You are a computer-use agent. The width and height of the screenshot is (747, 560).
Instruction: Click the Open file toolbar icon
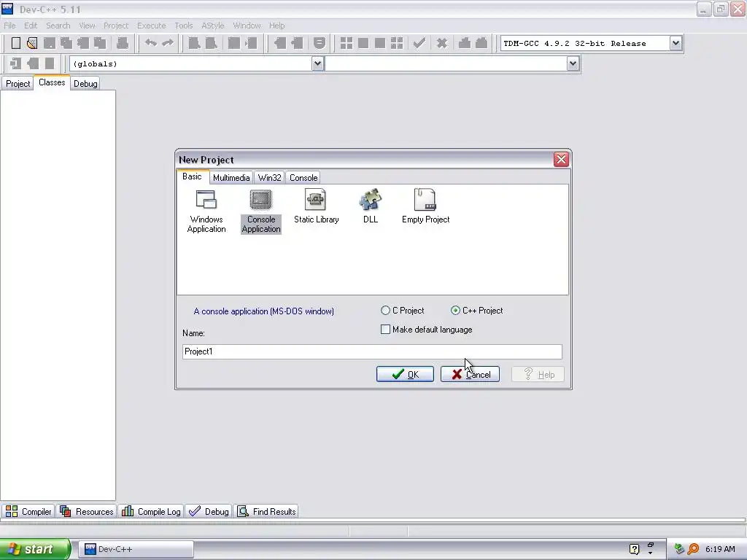click(x=32, y=43)
